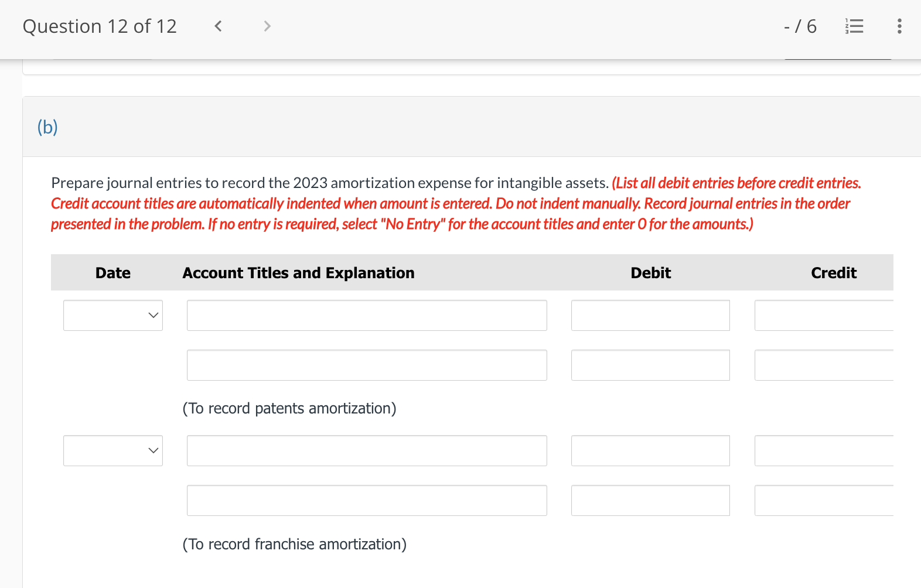Click second credit field for franchise entry
The height and width of the screenshot is (588, 921).
tap(824, 500)
